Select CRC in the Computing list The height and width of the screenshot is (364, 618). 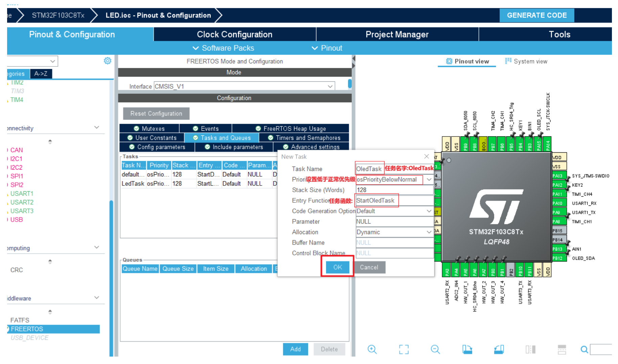click(17, 270)
